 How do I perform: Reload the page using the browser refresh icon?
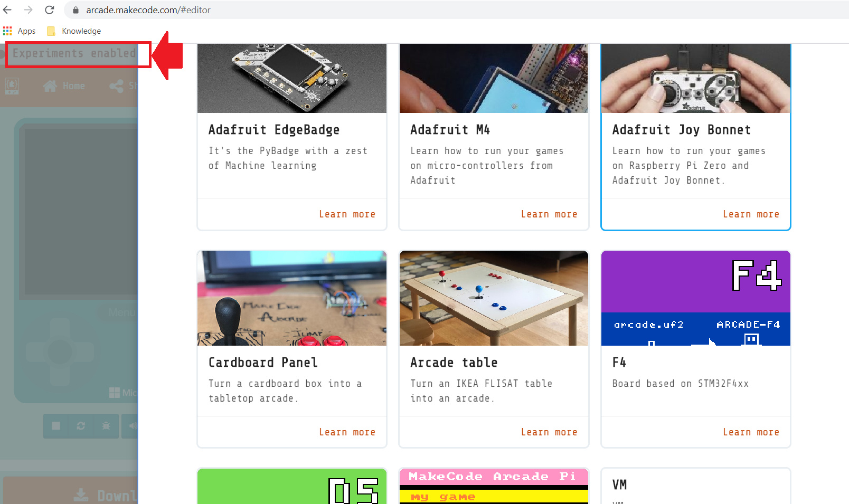49,10
